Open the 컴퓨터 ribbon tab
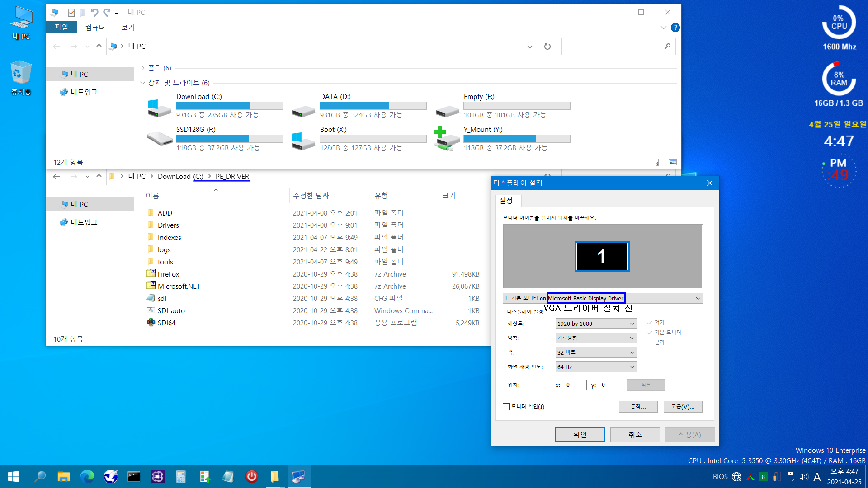This screenshot has height=488, width=868. (95, 27)
